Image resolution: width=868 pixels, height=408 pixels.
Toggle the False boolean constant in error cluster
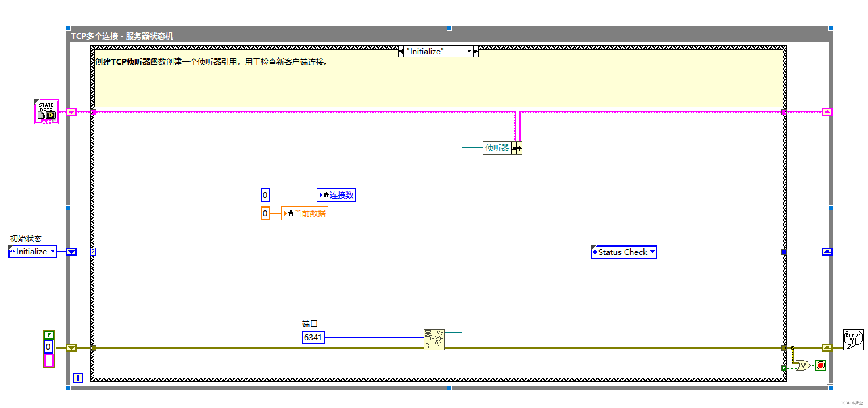49,335
